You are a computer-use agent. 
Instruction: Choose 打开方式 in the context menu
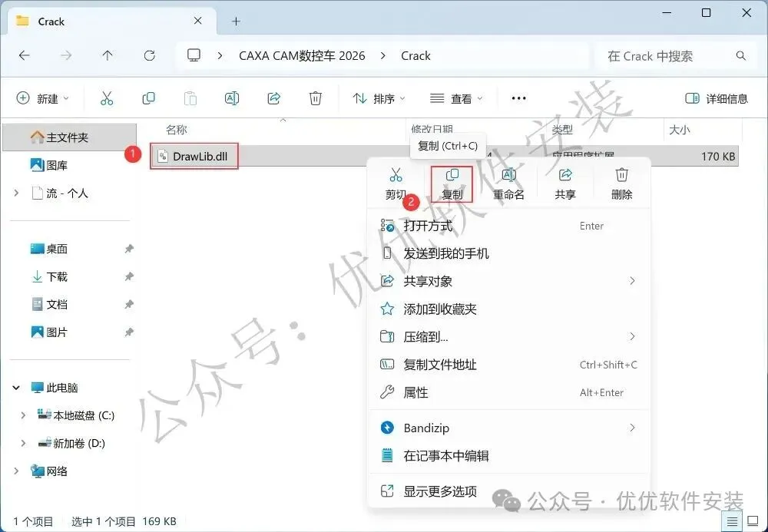coord(508,226)
